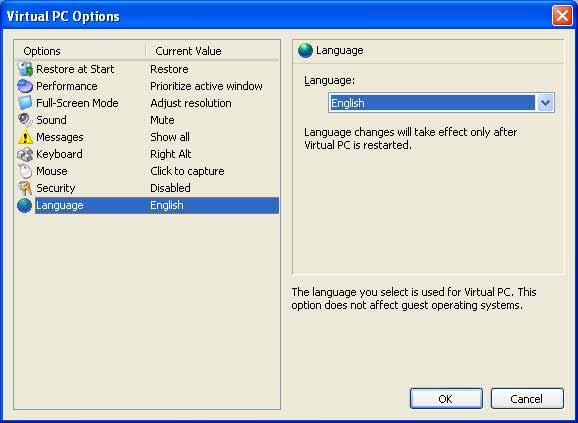
Task: Expand the Language dropdown arrow
Action: click(x=545, y=103)
